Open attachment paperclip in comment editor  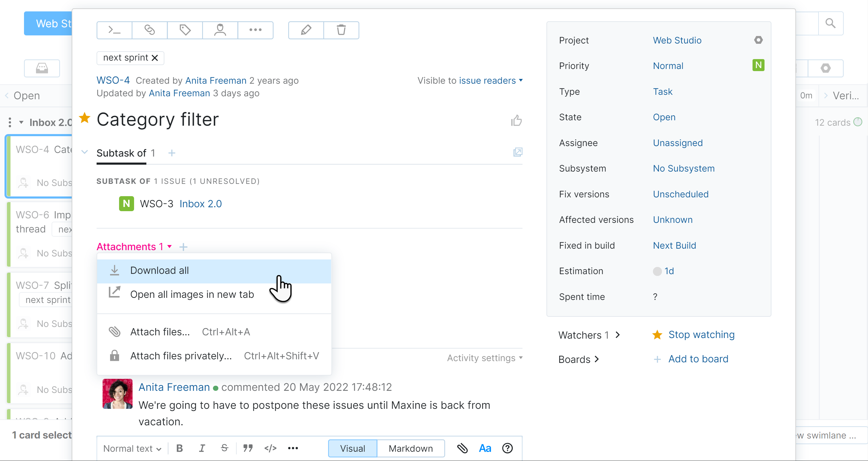(462, 448)
